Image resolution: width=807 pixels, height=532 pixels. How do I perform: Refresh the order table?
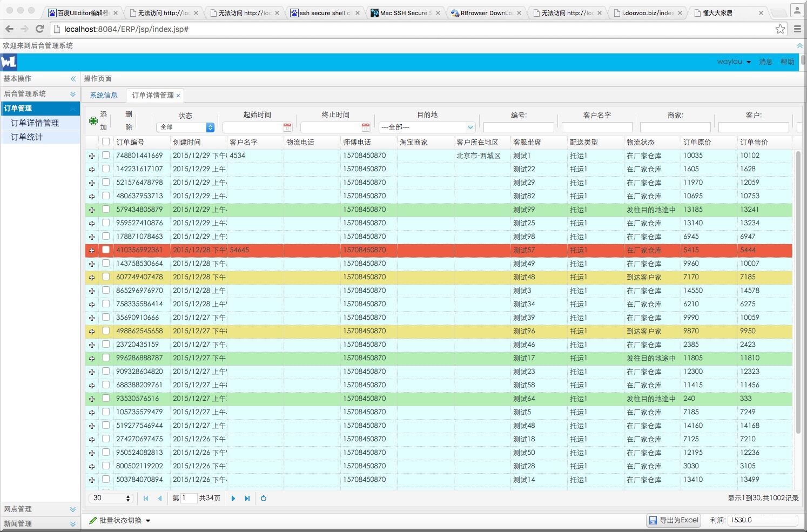[x=264, y=499]
